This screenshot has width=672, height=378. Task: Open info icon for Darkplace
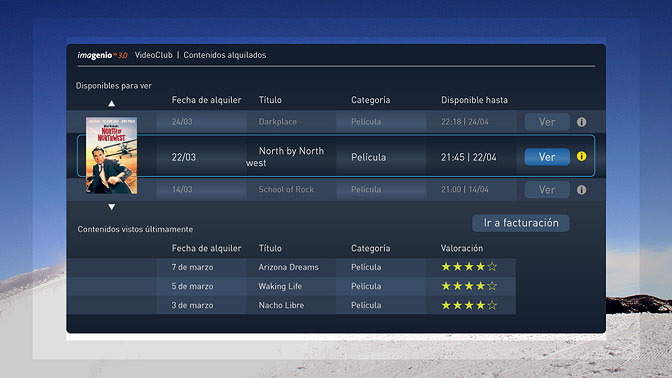point(581,122)
